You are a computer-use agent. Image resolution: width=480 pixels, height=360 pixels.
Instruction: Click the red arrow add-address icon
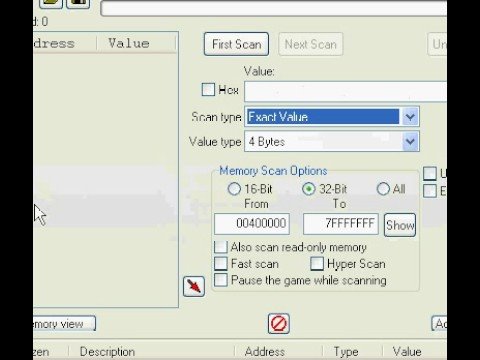point(194,286)
